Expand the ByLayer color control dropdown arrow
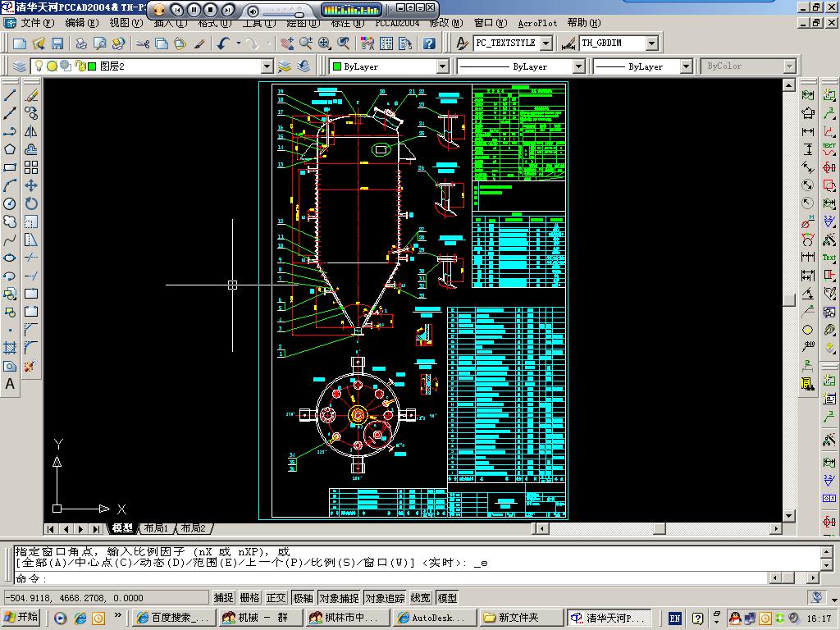Viewport: 840px width, 630px height. coord(442,66)
